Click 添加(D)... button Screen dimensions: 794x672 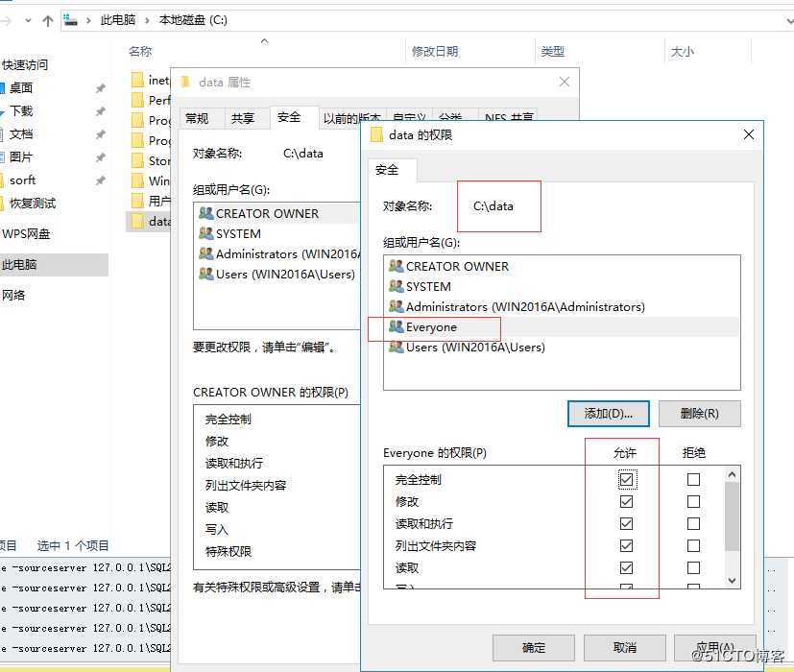[608, 414]
